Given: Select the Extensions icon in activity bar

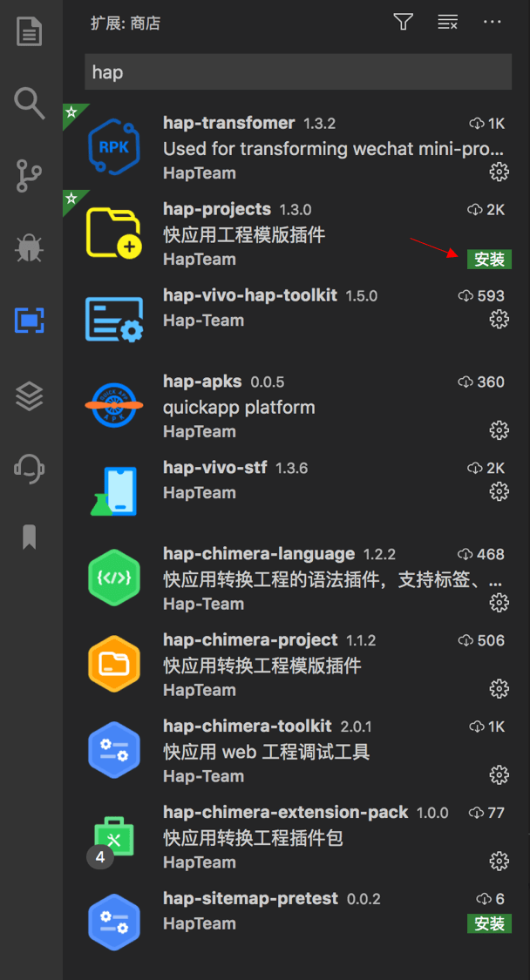Looking at the screenshot, I should coord(30,321).
